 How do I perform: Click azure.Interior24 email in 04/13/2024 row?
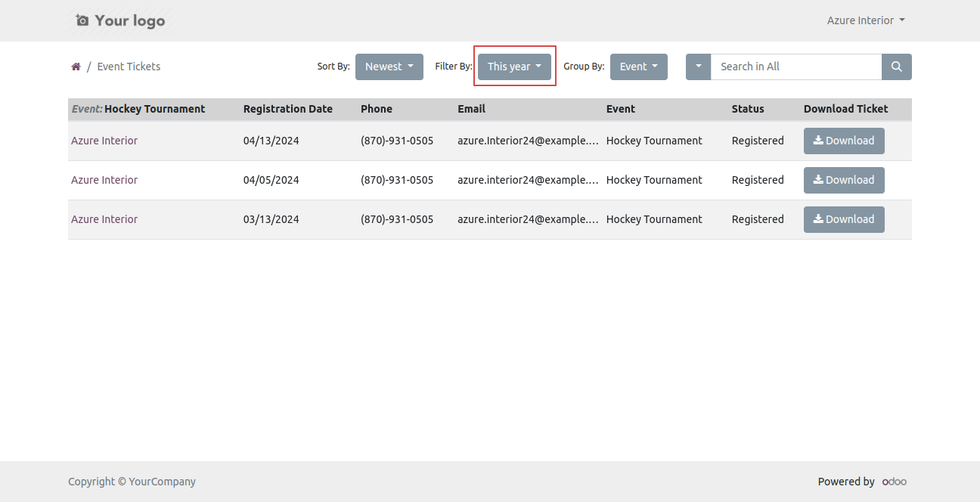point(528,141)
